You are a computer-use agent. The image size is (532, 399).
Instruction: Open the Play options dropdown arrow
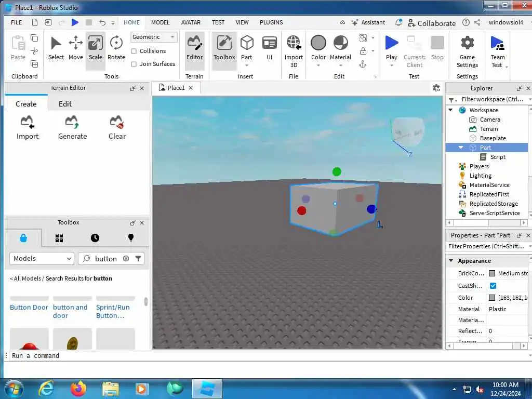(x=392, y=65)
